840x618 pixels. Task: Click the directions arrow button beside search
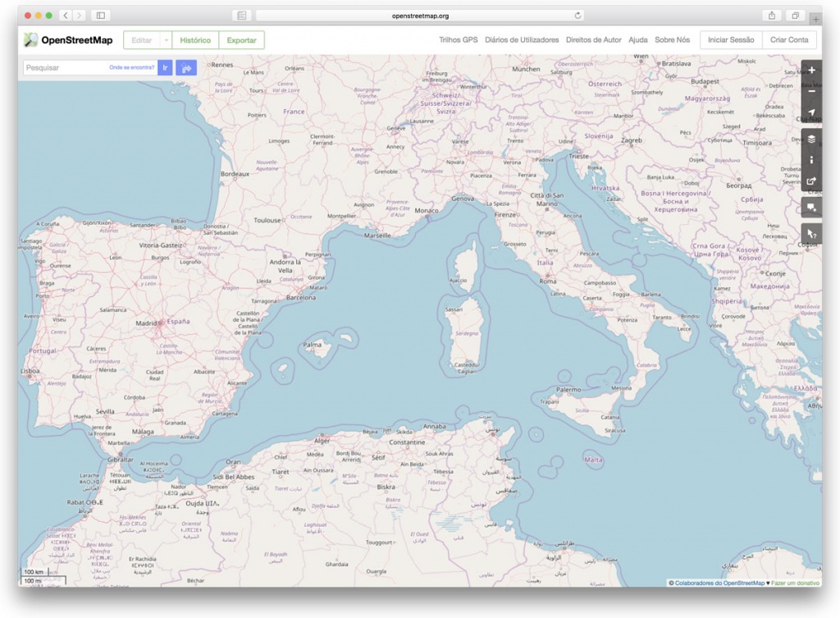tap(186, 67)
